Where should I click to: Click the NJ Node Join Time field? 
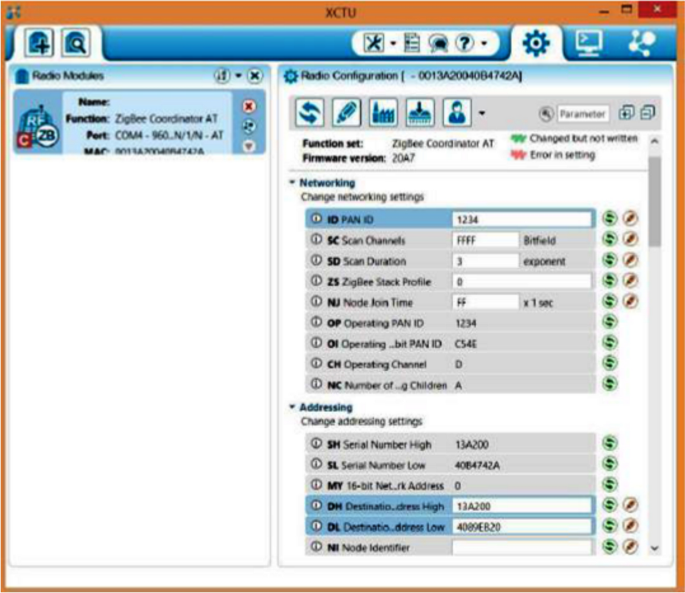pyautogui.click(x=485, y=302)
